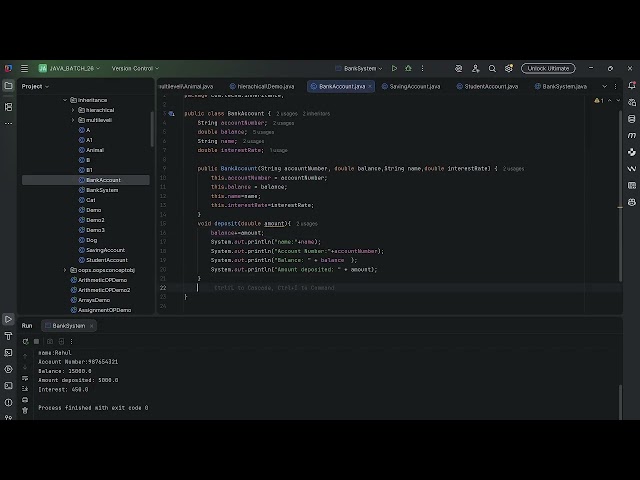Open the main hamburger menu

(24, 69)
